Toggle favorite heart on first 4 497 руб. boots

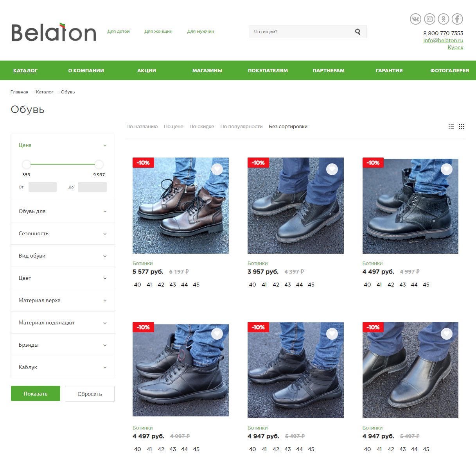447,169
